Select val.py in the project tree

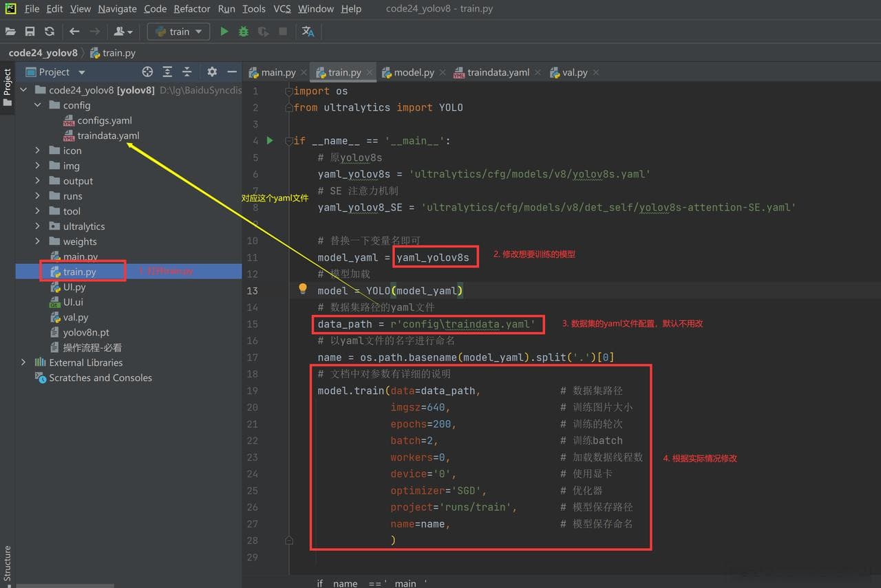(75, 317)
